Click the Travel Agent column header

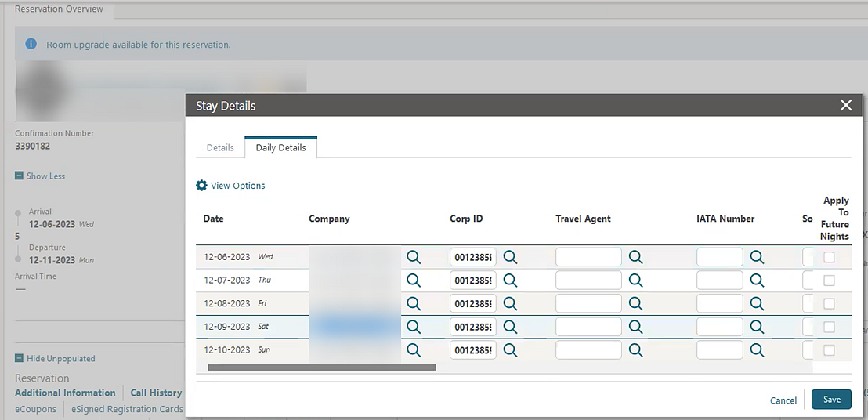(583, 219)
